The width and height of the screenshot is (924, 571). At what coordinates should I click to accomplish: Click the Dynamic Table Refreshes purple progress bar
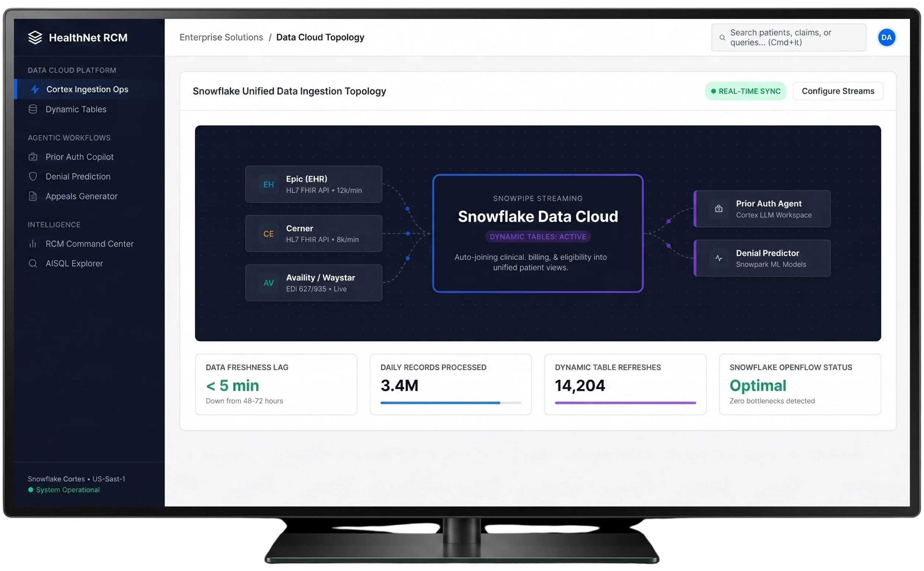pyautogui.click(x=625, y=403)
